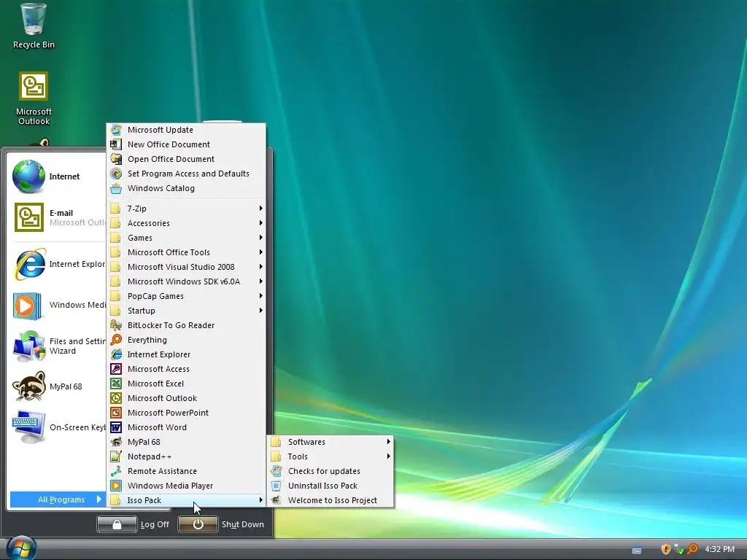
Task: Select MyPal 68 in All Programs list
Action: pyautogui.click(x=186, y=442)
